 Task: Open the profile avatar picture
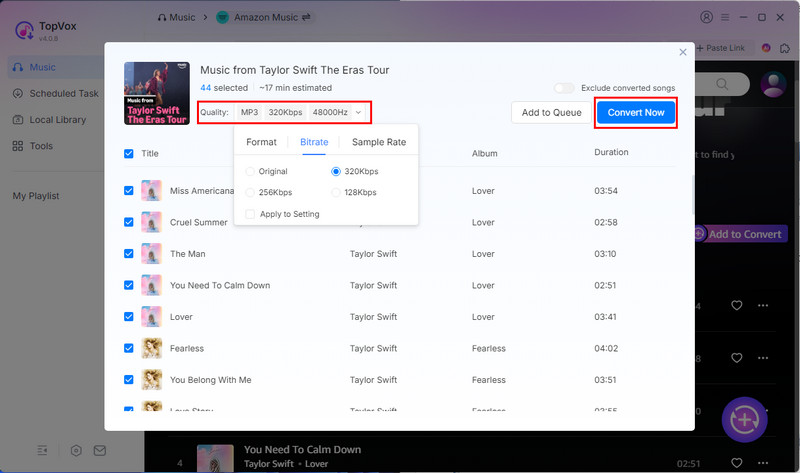(773, 84)
